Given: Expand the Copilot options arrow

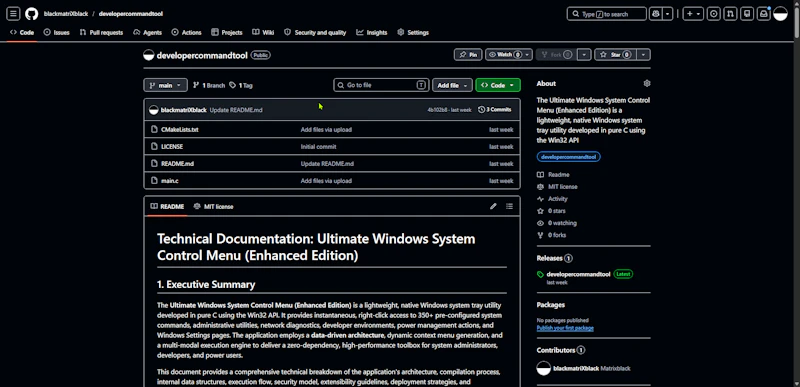Looking at the screenshot, I should coord(667,14).
